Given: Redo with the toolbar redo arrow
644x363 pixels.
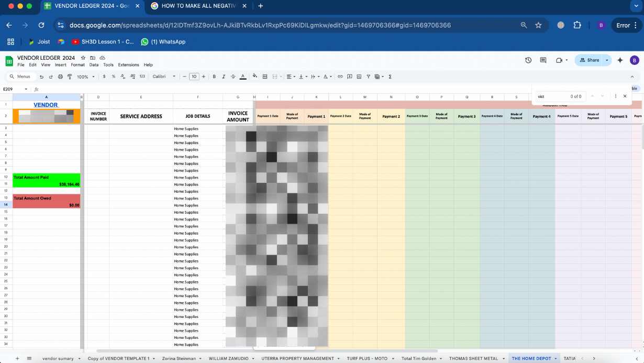Looking at the screenshot, I should pos(51,76).
